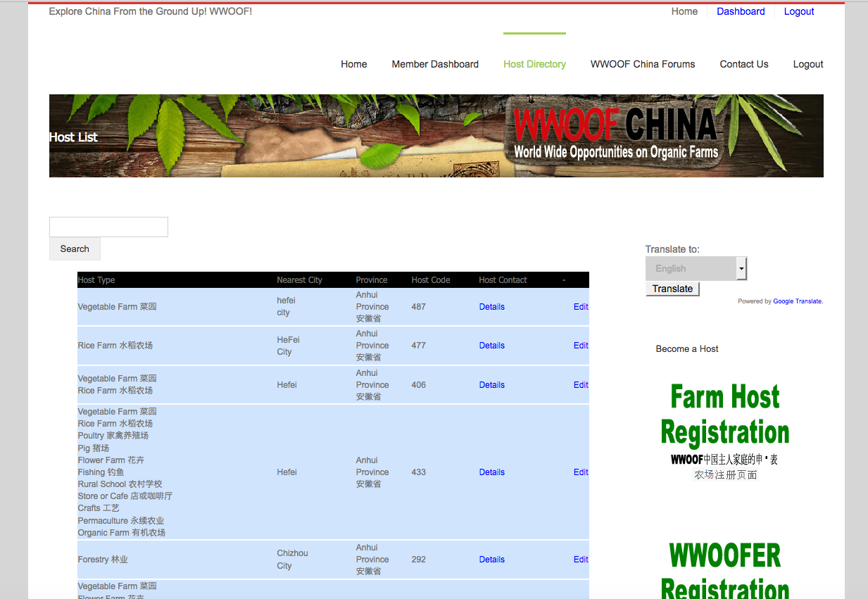868x599 pixels.
Task: Open the English language dropdown
Action: [x=696, y=268]
